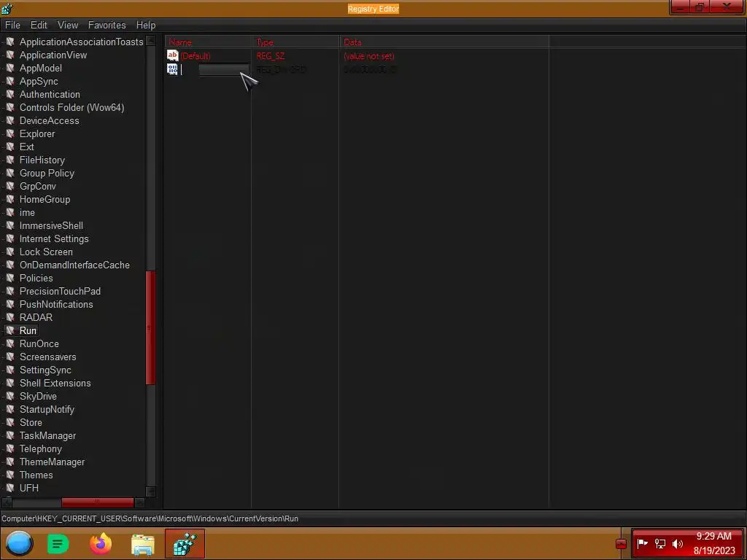Click the Group Policy key icon
Viewport: 747px width, 560px height.
[10, 173]
